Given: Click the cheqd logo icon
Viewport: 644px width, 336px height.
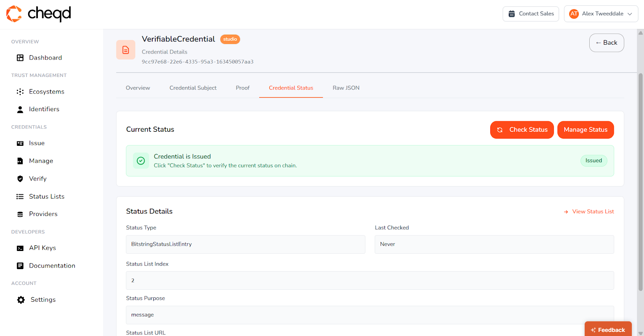Looking at the screenshot, I should click(x=14, y=14).
